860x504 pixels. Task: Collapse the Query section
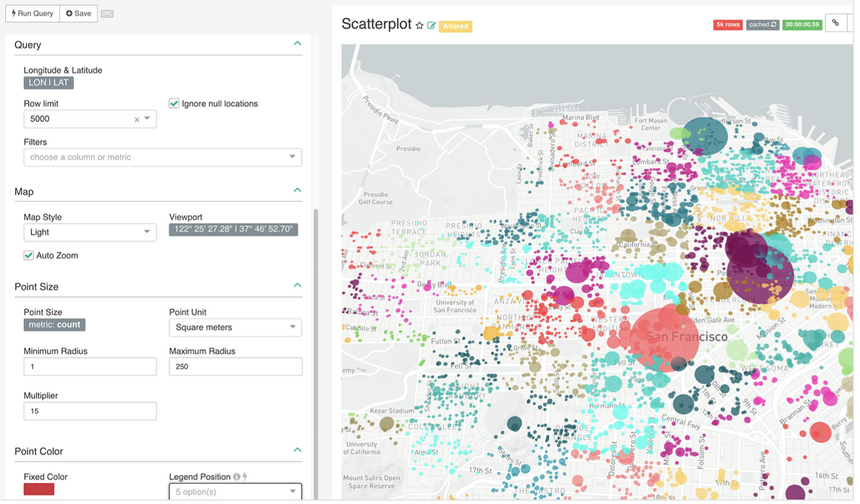(297, 43)
